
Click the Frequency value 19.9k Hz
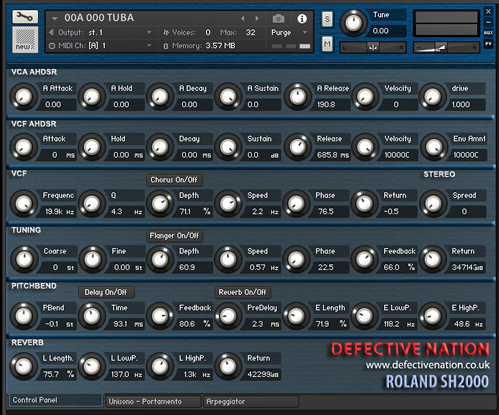pos(58,212)
